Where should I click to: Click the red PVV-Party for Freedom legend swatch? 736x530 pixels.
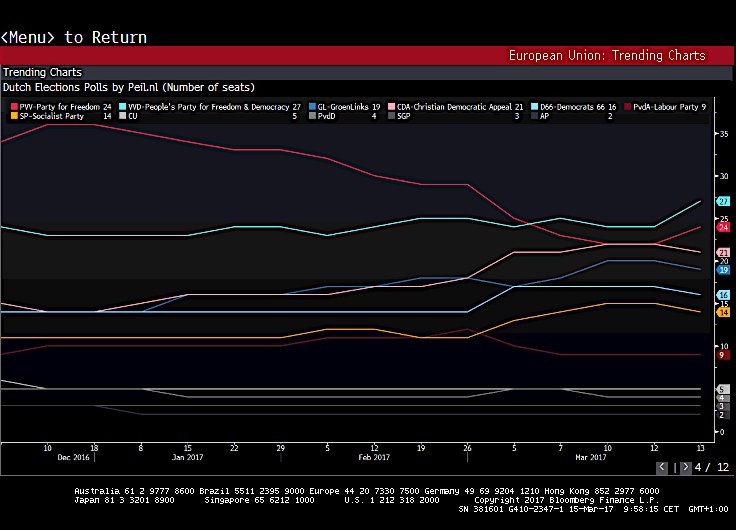coord(14,107)
